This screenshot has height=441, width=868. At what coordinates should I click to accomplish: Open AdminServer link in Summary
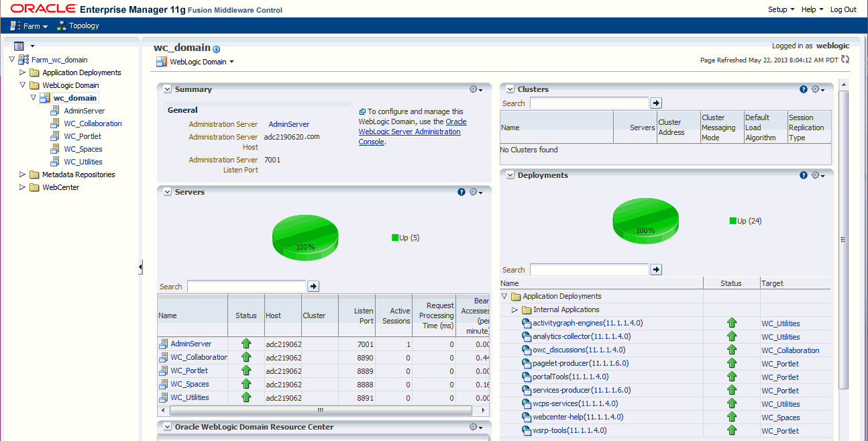[289, 124]
